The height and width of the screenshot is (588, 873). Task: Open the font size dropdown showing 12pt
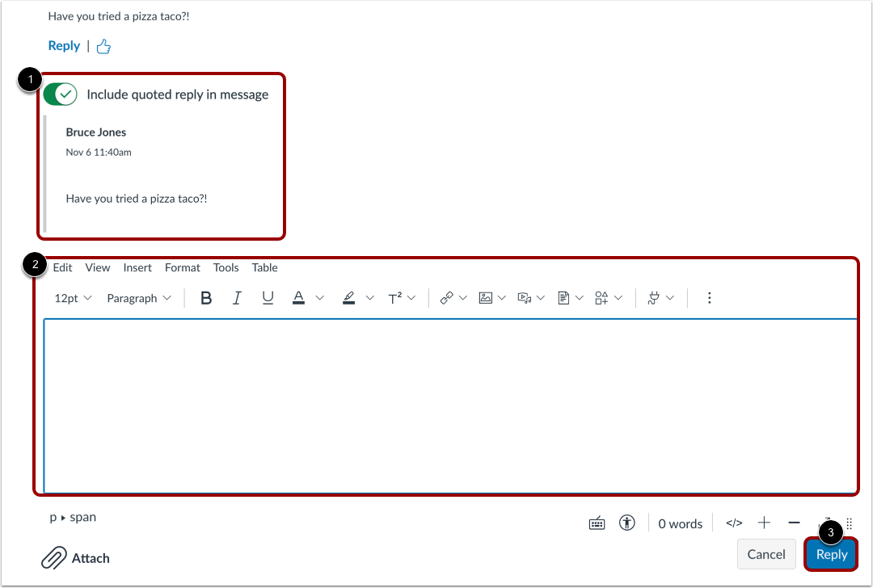[71, 297]
